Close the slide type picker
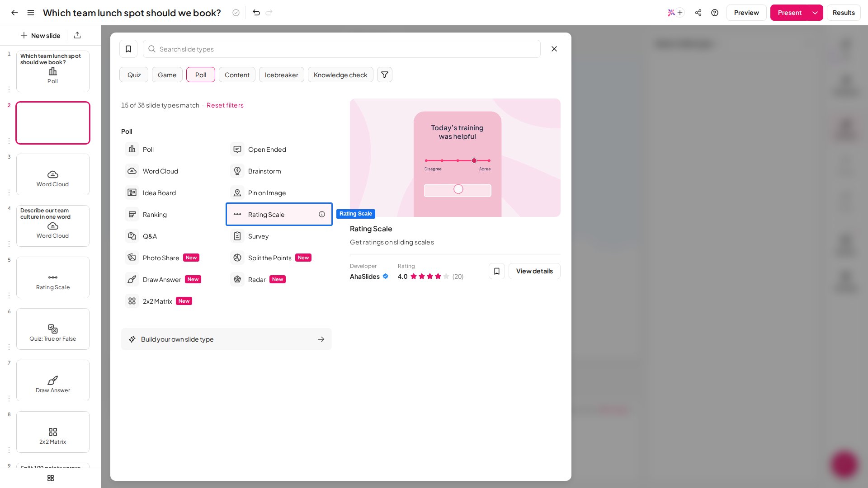The image size is (868, 488). pos(554,49)
